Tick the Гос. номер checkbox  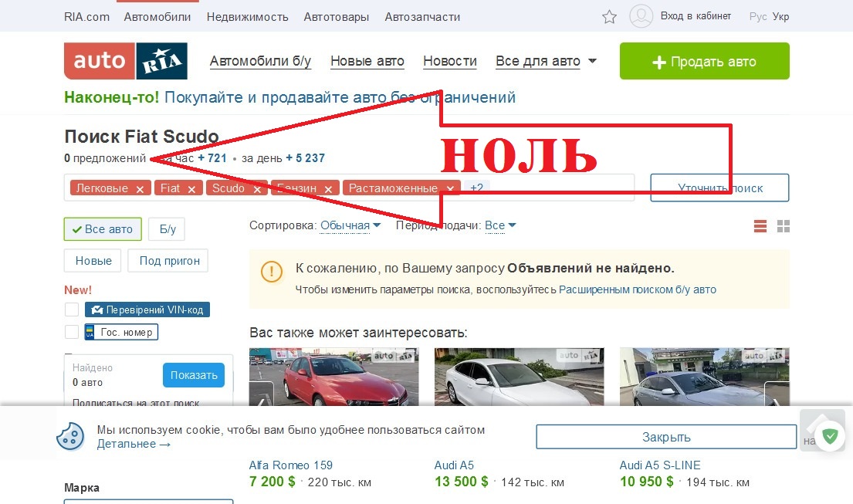(x=72, y=332)
